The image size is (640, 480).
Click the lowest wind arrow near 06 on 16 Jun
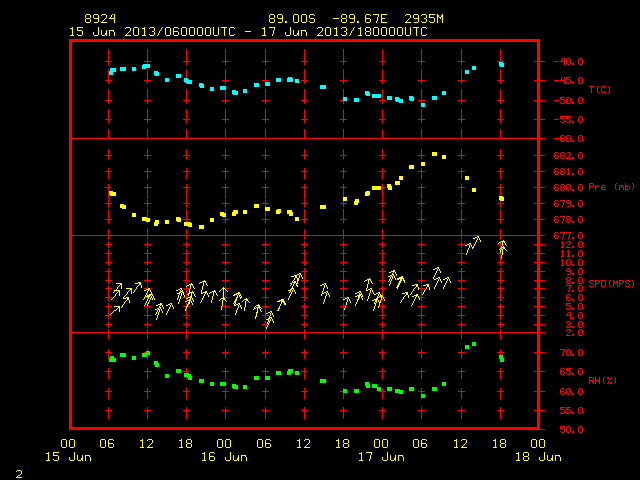[269, 319]
